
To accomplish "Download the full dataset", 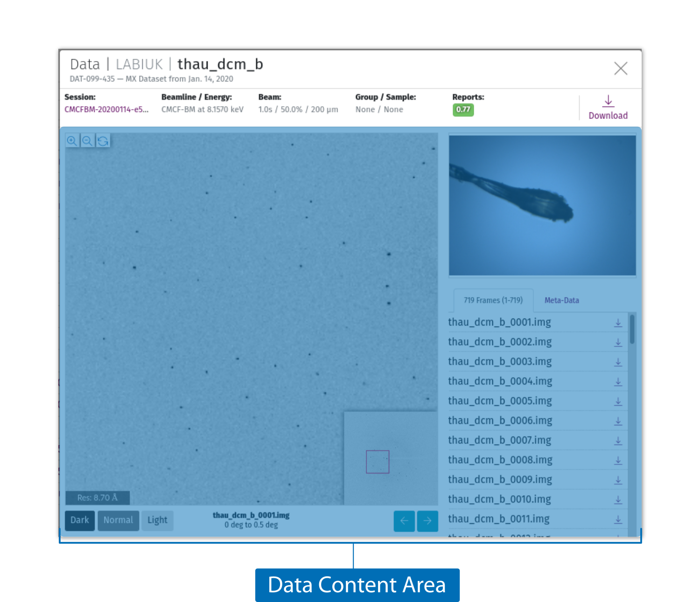I will [x=608, y=108].
